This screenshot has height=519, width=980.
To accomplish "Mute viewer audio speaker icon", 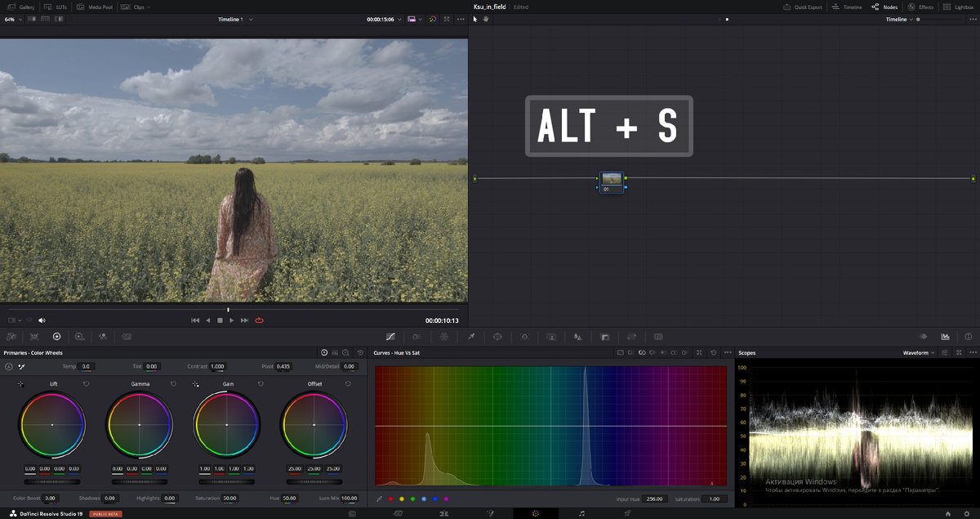I will pyautogui.click(x=42, y=320).
